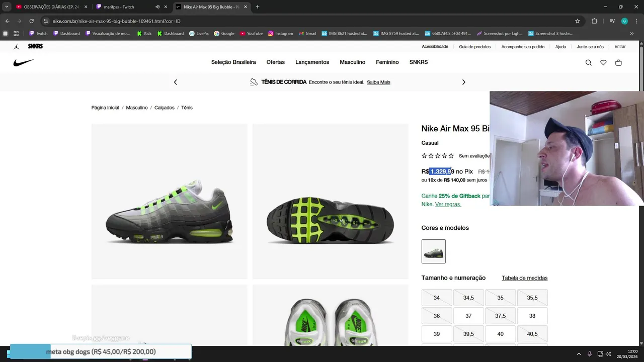Open the sole-view shoe product image
Screen dimensions: 644x362
point(331,201)
